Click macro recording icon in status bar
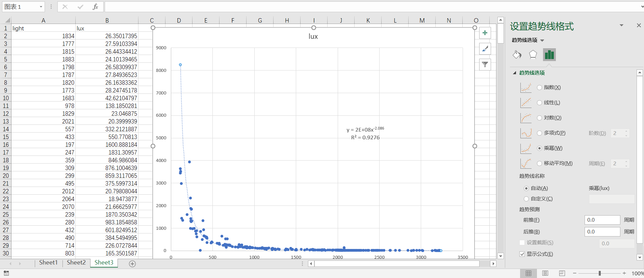The image size is (644, 278). pyautogui.click(x=6, y=273)
